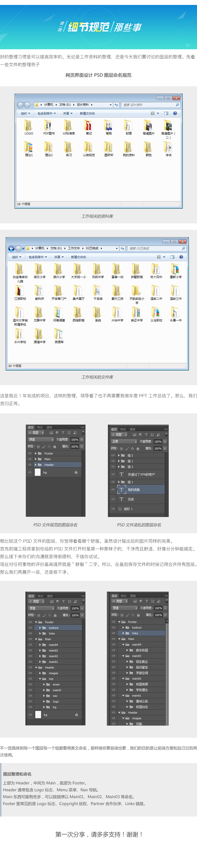This screenshot has height=868, width=197.
Task: Open the 理论1 folder icon
Action: pos(29,147)
